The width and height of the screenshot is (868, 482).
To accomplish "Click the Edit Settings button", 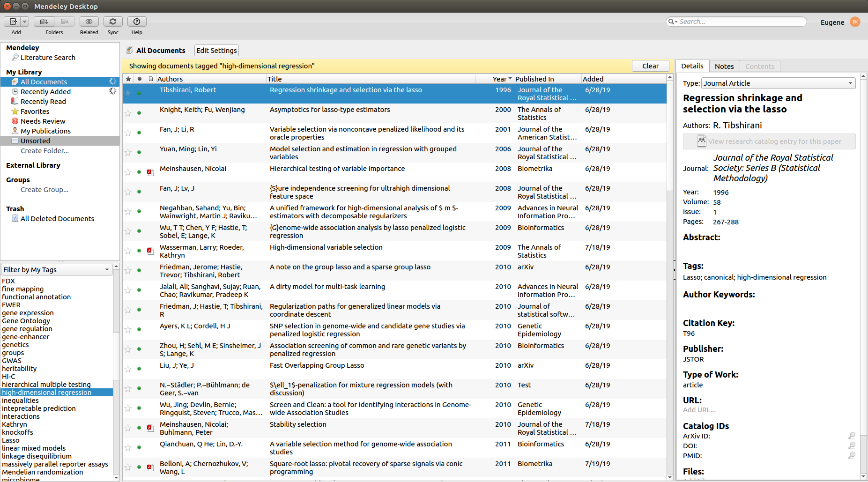I will tap(216, 51).
